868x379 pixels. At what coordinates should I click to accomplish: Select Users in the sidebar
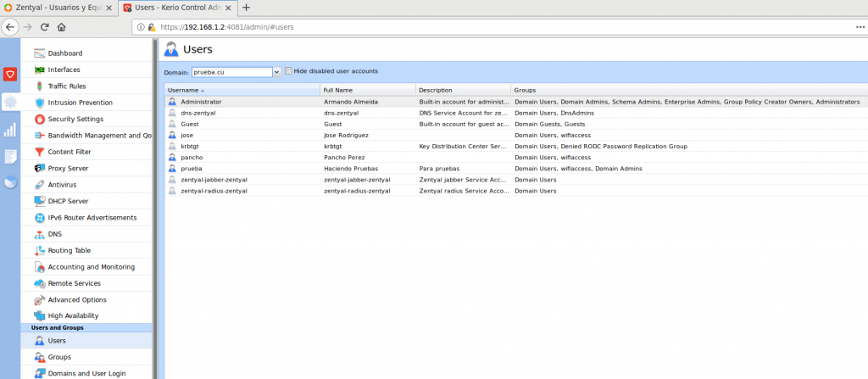pos(86,341)
